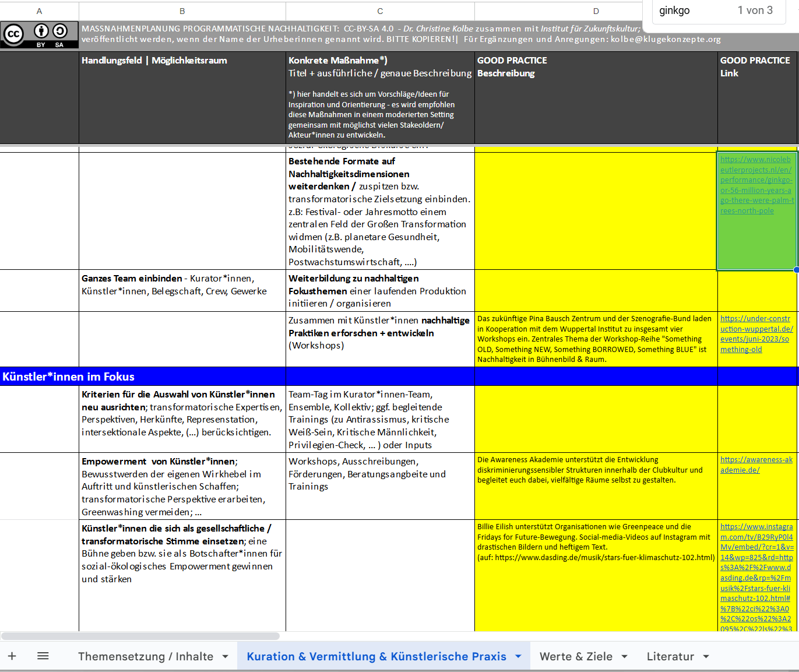
Task: Select the 'Handlungsfeld | Möglichkeitsraum' header cell
Action: 182,97
